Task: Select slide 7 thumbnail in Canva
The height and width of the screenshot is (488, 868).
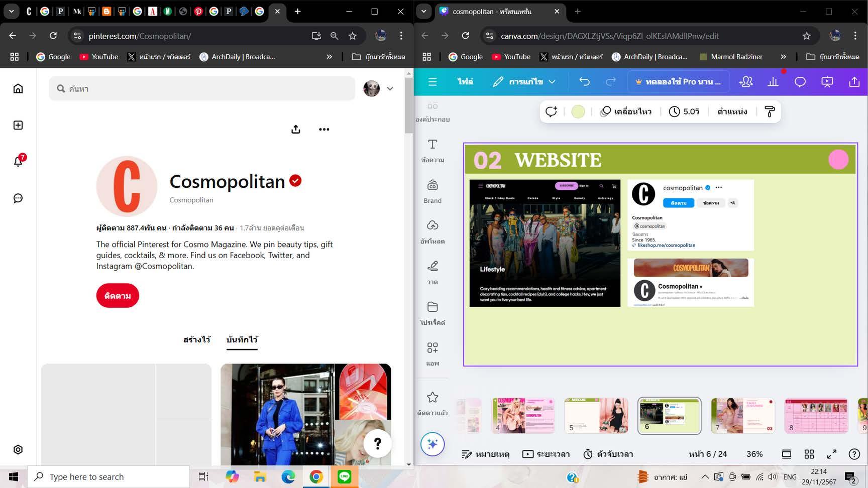Action: (743, 416)
